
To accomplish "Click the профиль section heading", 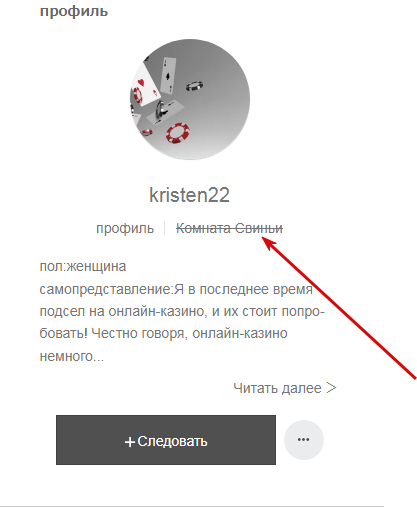I will (74, 11).
